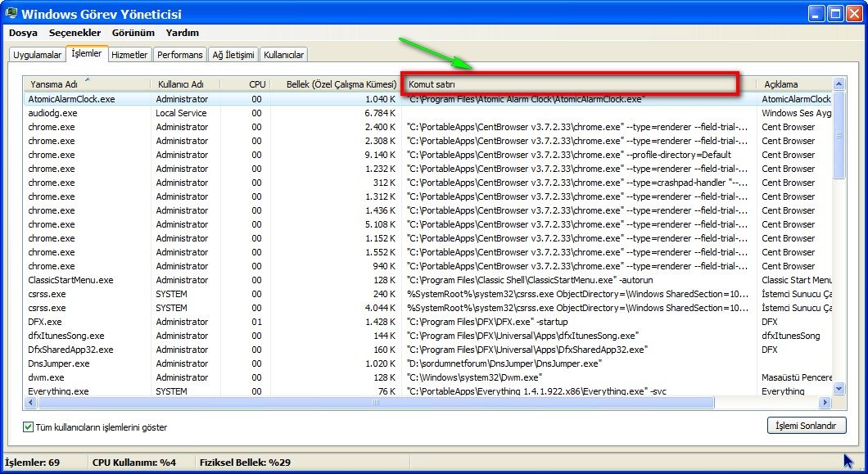Image resolution: width=868 pixels, height=474 pixels.
Task: Select chrome.exe row with 312 K memory
Action: tap(428, 183)
